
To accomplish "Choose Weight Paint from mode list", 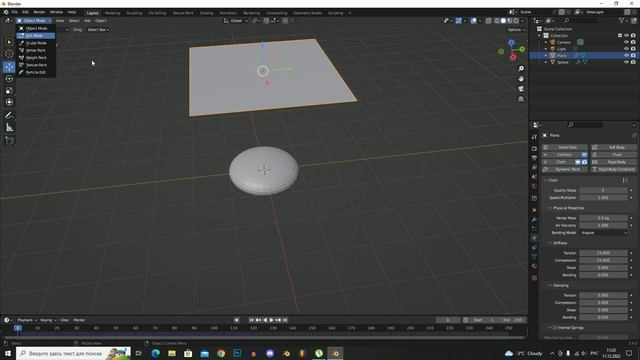I will [35, 58].
